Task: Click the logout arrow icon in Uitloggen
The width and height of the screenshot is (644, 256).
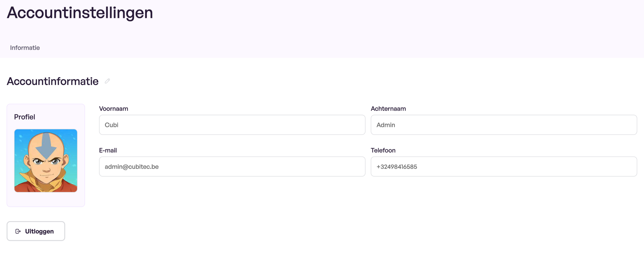Action: click(x=18, y=231)
